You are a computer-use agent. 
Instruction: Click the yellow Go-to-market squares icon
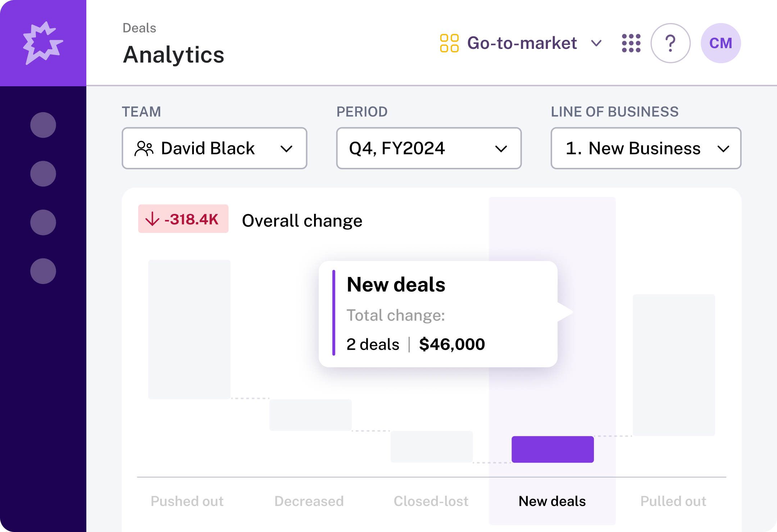coord(449,43)
